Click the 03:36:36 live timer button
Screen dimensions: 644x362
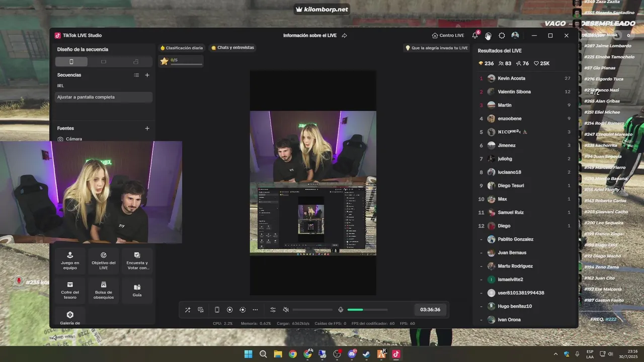point(430,310)
